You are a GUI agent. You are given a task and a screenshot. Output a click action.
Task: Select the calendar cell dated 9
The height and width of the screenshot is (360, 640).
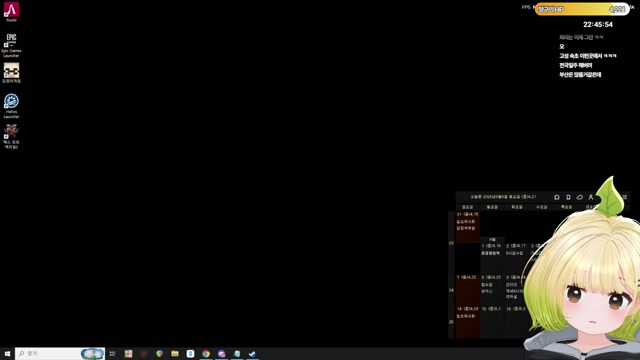517,290
